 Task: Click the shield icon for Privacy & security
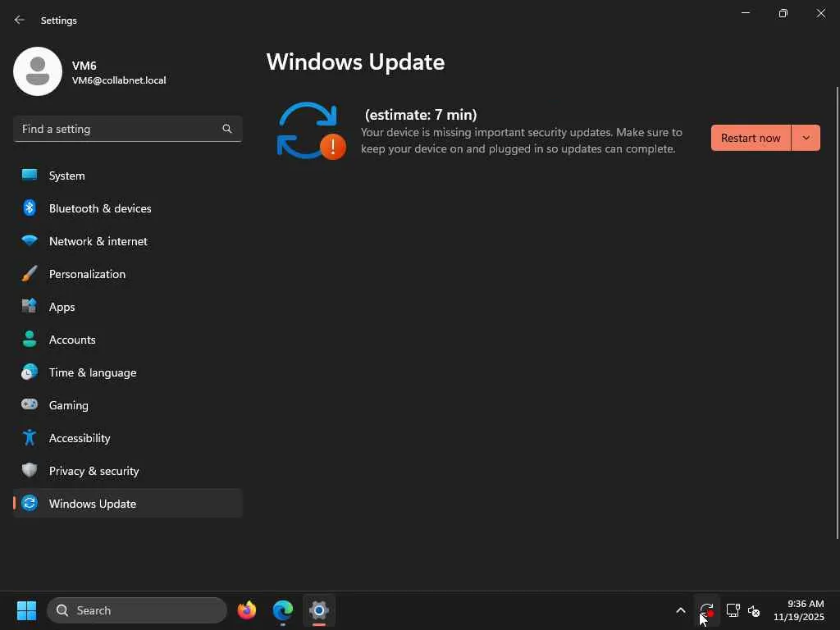[x=30, y=470]
